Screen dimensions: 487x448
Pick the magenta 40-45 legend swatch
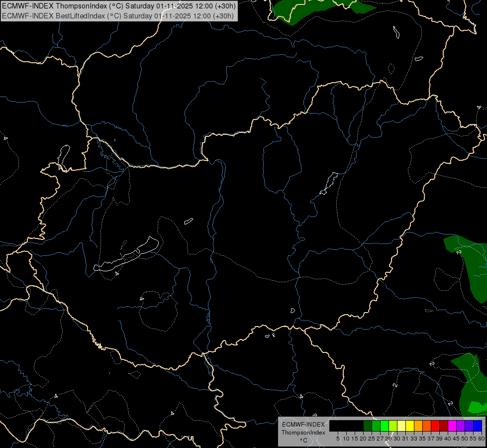452,426
